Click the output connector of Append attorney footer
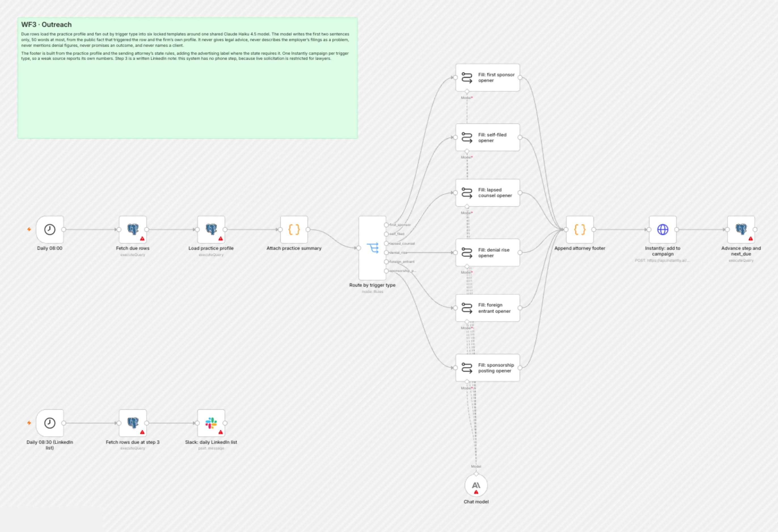Screen dimensions: 778x532 594,229
